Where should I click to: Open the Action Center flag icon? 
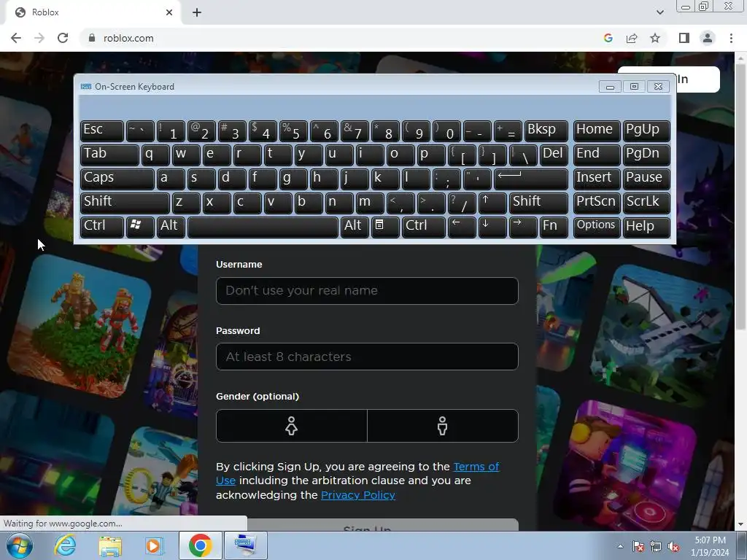click(638, 546)
